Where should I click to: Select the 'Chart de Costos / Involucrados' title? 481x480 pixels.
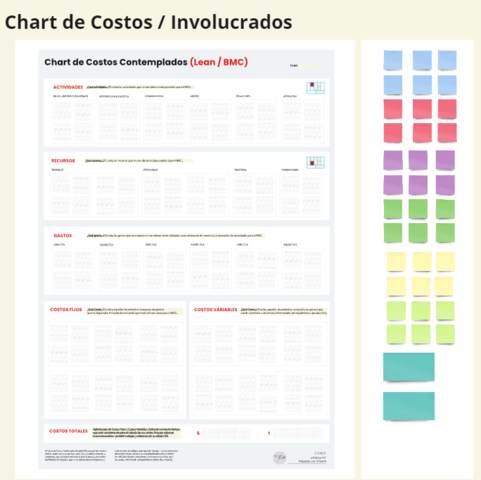pos(149,23)
